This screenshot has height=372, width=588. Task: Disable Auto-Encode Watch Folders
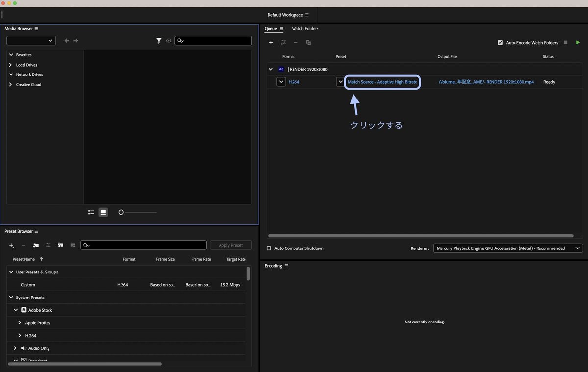coord(500,42)
